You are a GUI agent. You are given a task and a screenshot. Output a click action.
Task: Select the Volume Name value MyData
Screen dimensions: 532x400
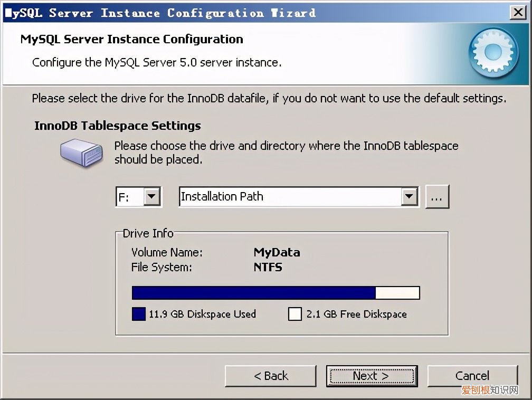coord(277,252)
